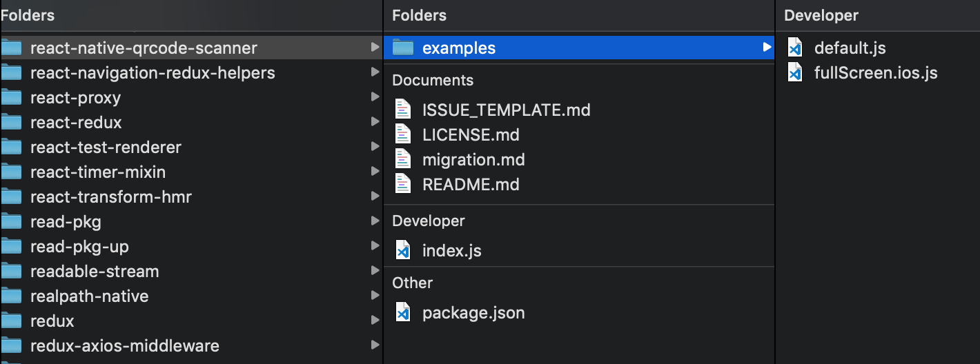Expand the examples folder arrow
This screenshot has width=980, height=364.
click(x=767, y=48)
